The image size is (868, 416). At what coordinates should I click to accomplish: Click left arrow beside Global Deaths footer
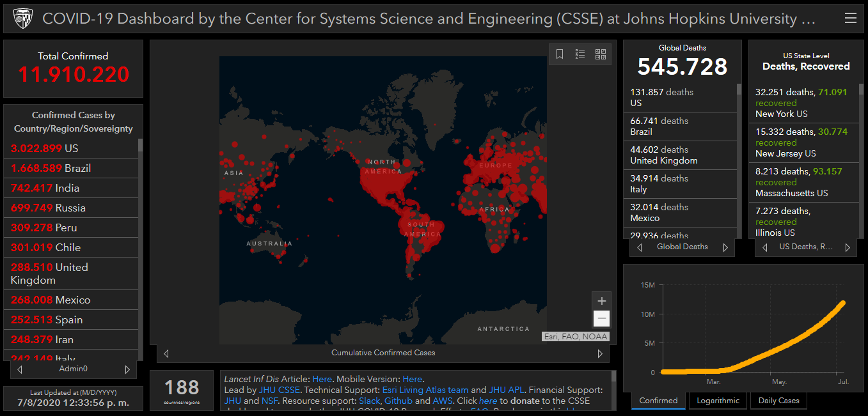640,247
